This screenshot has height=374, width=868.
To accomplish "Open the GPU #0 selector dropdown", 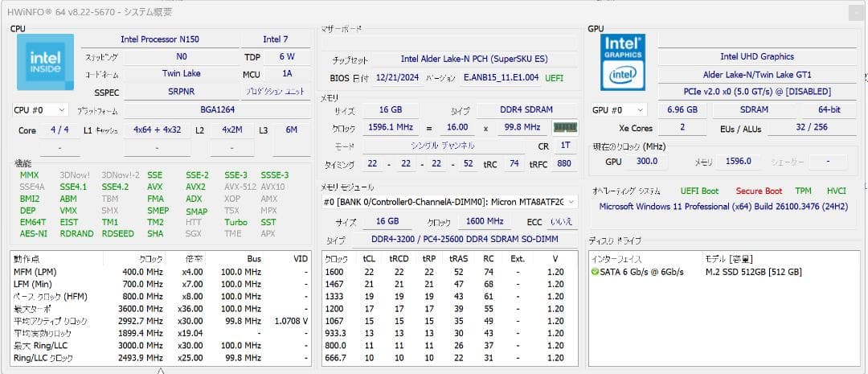I will click(x=618, y=109).
